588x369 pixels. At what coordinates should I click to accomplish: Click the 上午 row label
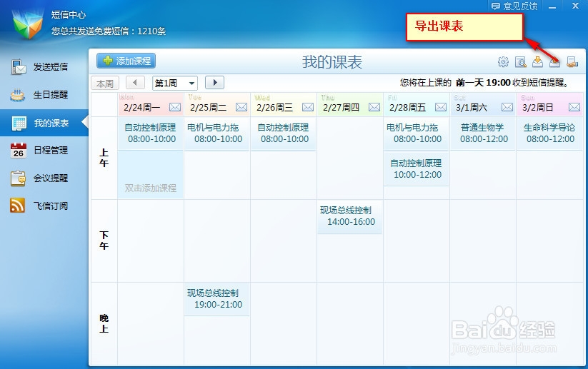pos(104,158)
